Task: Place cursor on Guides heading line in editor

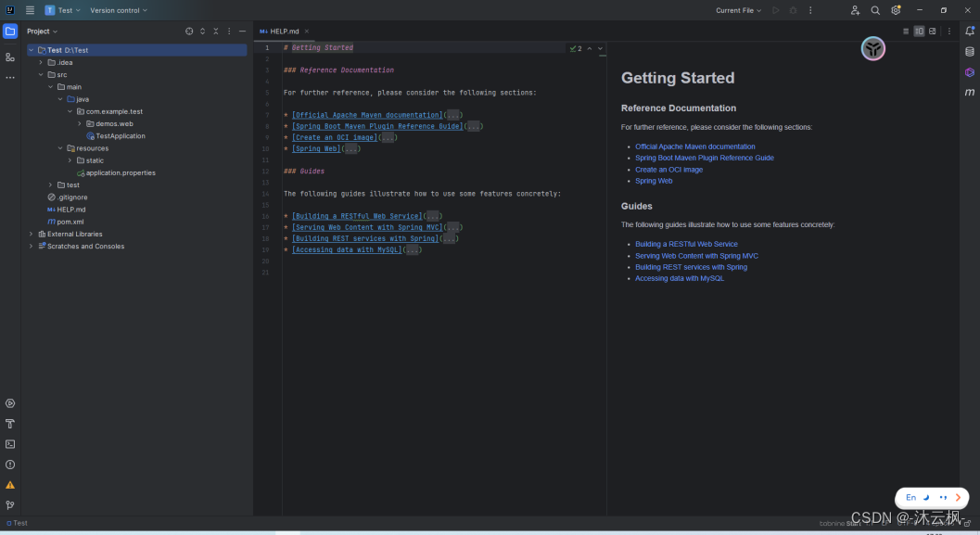Action: 304,172
